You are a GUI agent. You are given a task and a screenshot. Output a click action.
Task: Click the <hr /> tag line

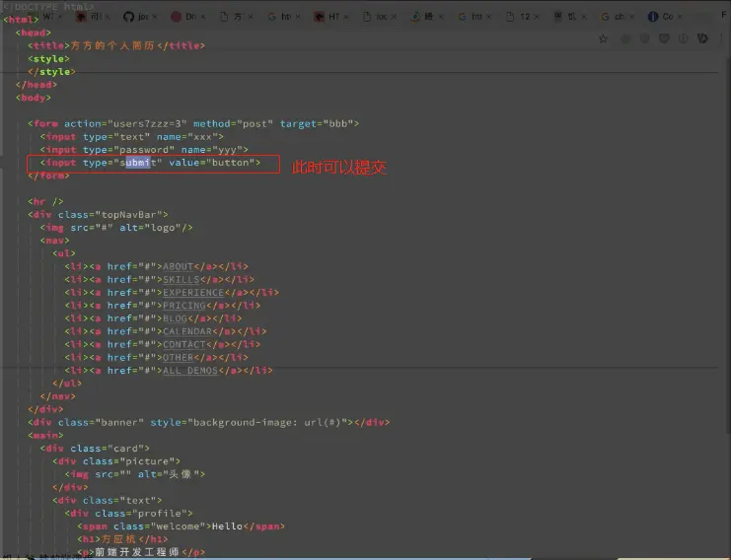pyautogui.click(x=45, y=202)
